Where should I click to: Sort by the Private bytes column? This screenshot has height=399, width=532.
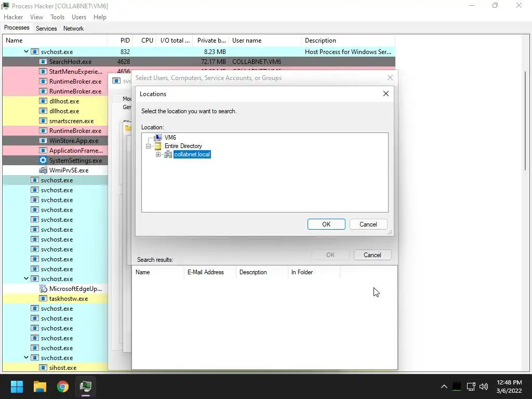pos(210,41)
